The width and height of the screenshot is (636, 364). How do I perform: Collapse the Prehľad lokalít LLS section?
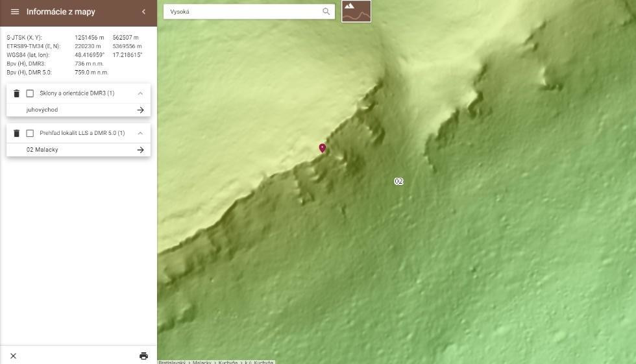click(140, 133)
